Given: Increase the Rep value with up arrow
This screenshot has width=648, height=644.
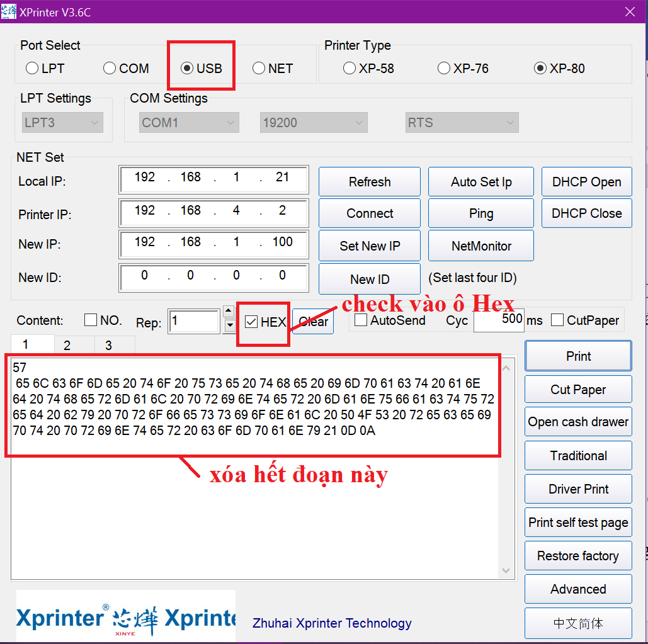Looking at the screenshot, I should click(x=229, y=310).
